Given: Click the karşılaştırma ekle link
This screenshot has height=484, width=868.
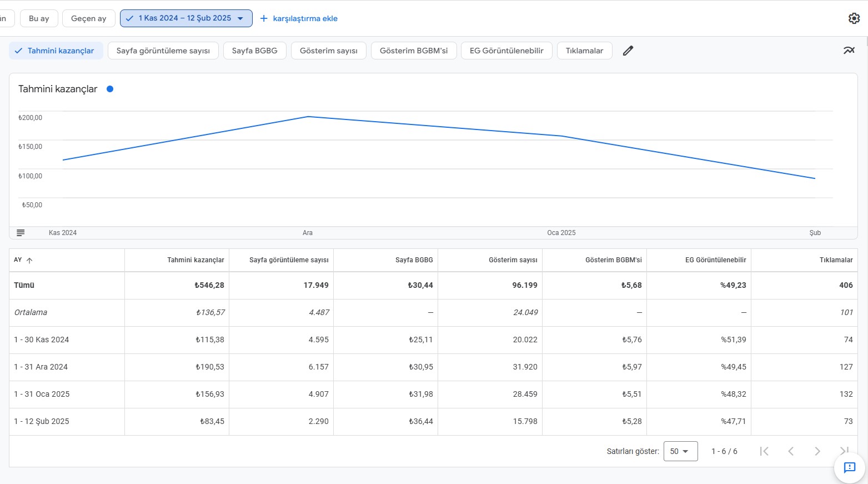Looking at the screenshot, I should click(x=299, y=18).
